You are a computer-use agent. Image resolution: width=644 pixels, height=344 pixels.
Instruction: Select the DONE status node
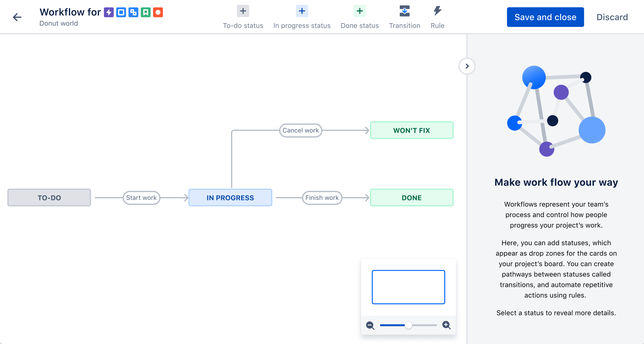(411, 197)
